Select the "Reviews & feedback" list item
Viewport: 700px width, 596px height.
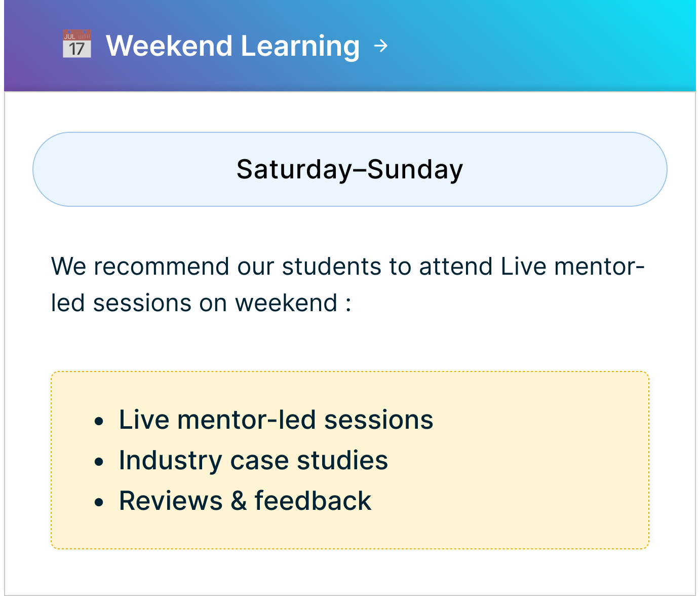[x=245, y=501]
